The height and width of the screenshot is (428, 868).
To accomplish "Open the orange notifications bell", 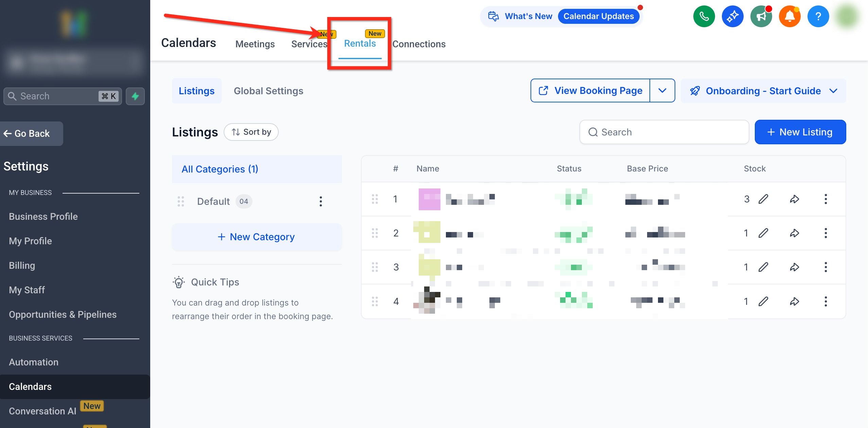I will point(789,16).
